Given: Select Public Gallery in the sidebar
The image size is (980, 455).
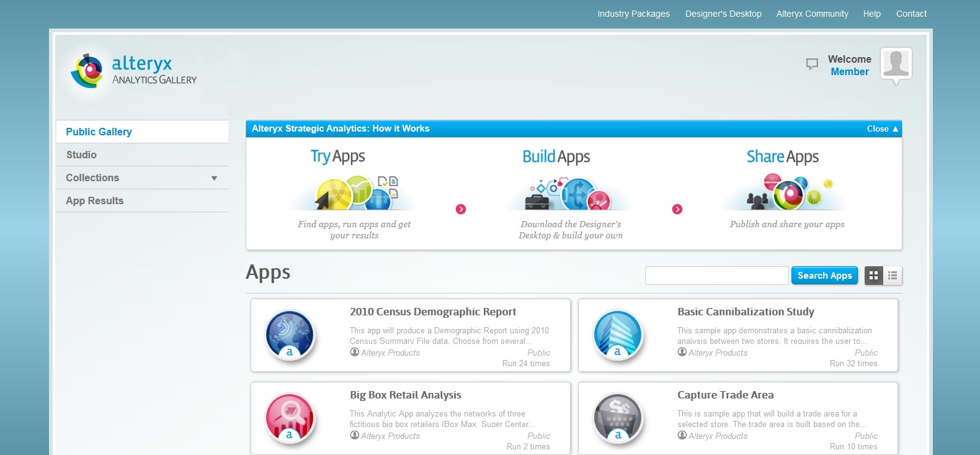Looking at the screenshot, I should [x=142, y=132].
